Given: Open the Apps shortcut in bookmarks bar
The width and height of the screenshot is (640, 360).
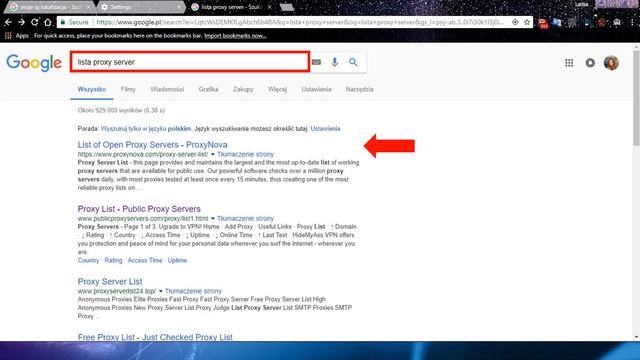Looking at the screenshot, I should click(17, 36).
